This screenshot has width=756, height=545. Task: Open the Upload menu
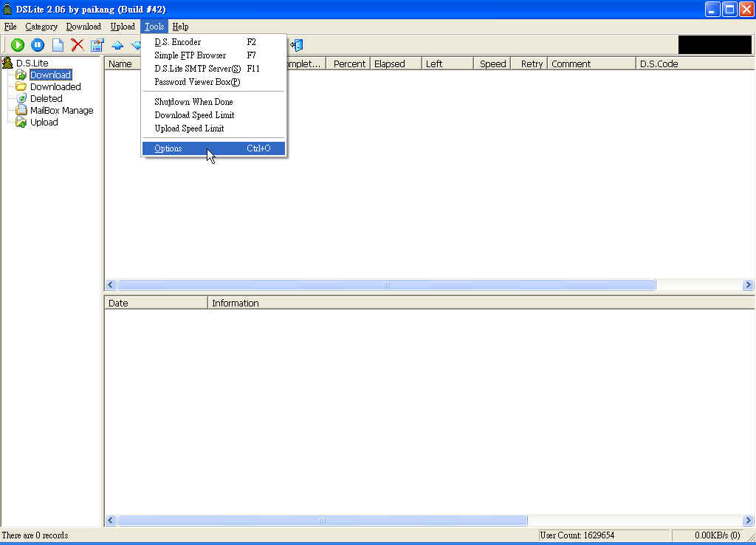coord(123,27)
